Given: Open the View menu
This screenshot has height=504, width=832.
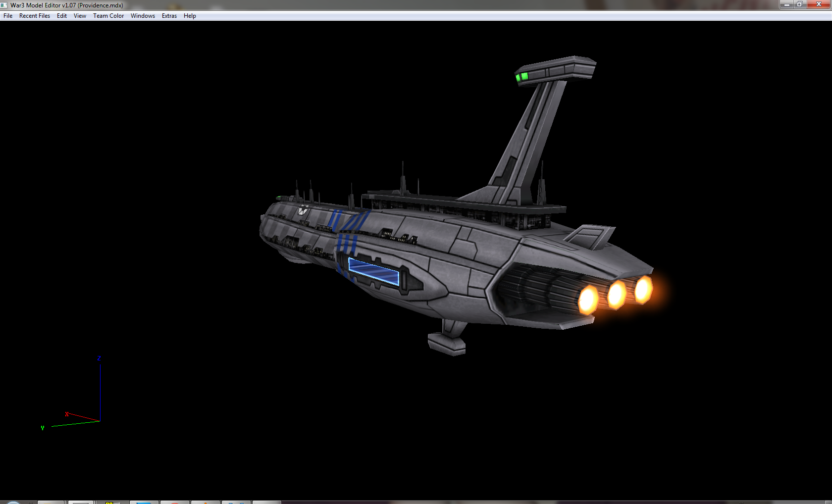Looking at the screenshot, I should click(80, 16).
